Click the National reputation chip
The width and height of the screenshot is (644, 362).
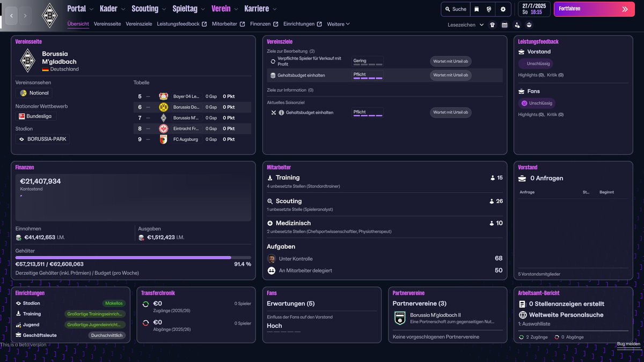tap(34, 93)
